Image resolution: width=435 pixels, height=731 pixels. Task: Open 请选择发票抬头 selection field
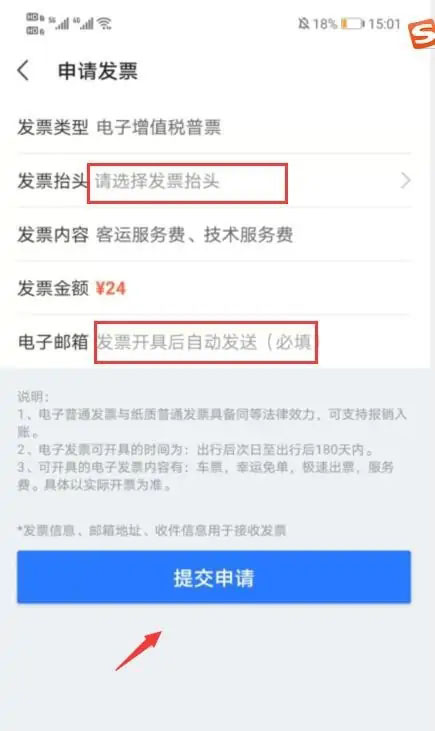coord(187,183)
